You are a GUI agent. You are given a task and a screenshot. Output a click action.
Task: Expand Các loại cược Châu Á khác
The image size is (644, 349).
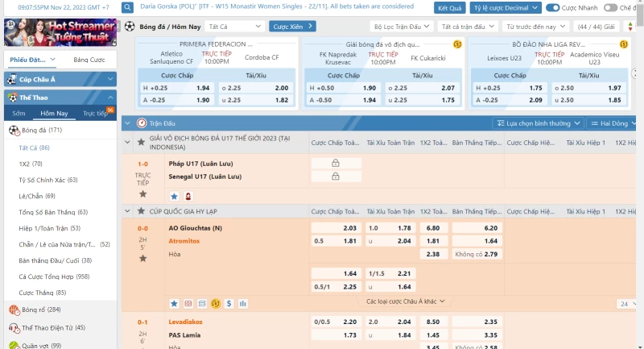406,301
